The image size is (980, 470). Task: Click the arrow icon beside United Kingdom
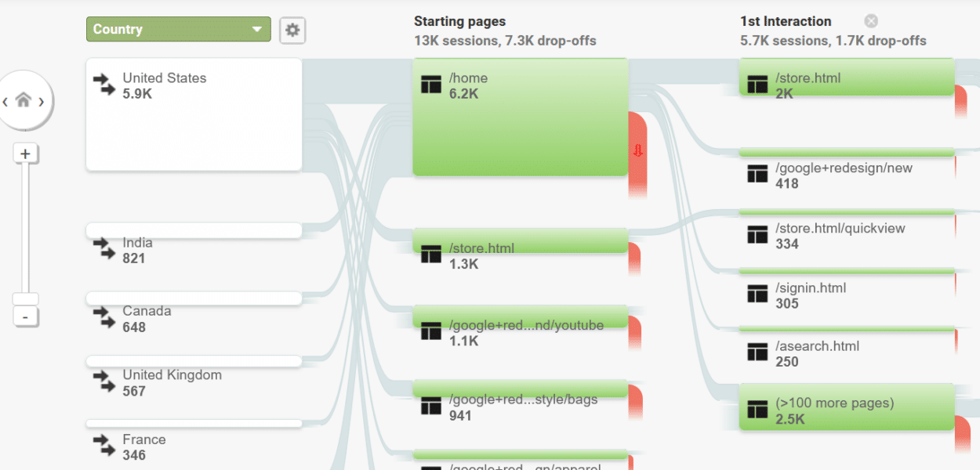103,381
